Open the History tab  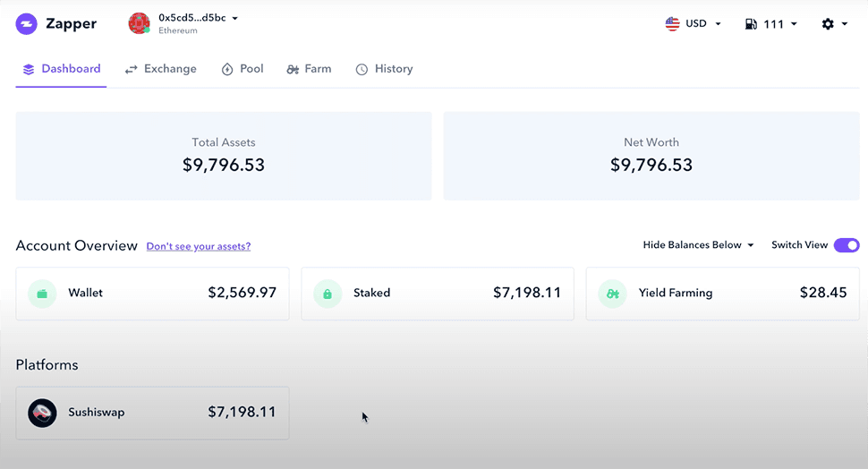(384, 69)
